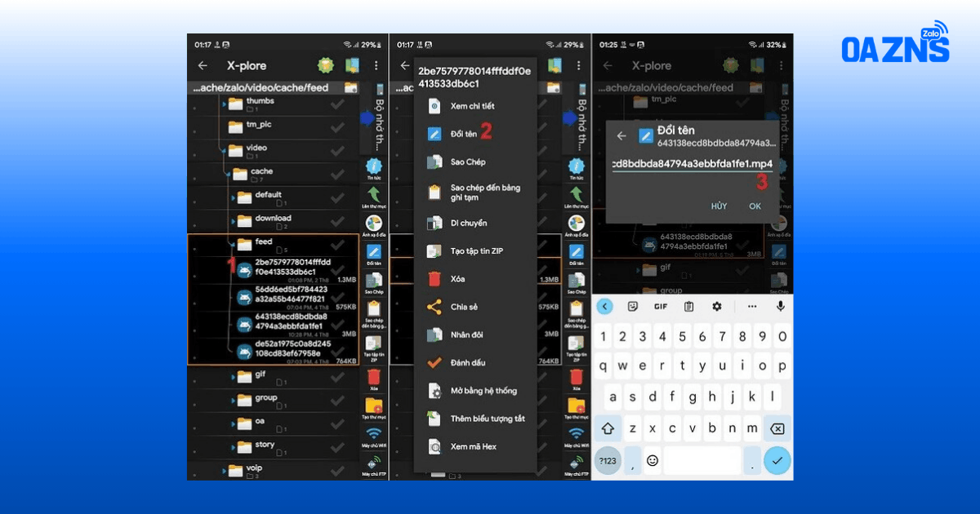Tap the Sao Chép sidebar icon in left screenshot

pyautogui.click(x=374, y=279)
